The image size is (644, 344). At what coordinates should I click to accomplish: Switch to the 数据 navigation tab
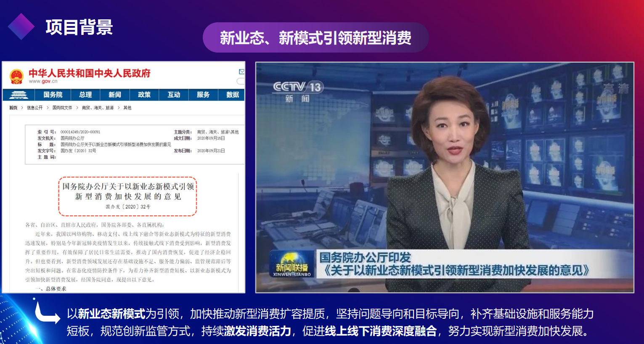[232, 95]
